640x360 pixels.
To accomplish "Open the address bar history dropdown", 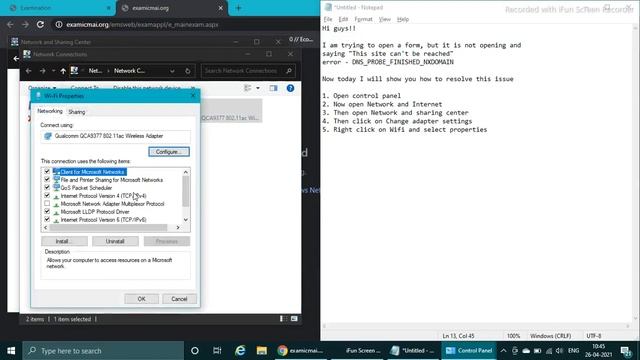I will (x=172, y=71).
